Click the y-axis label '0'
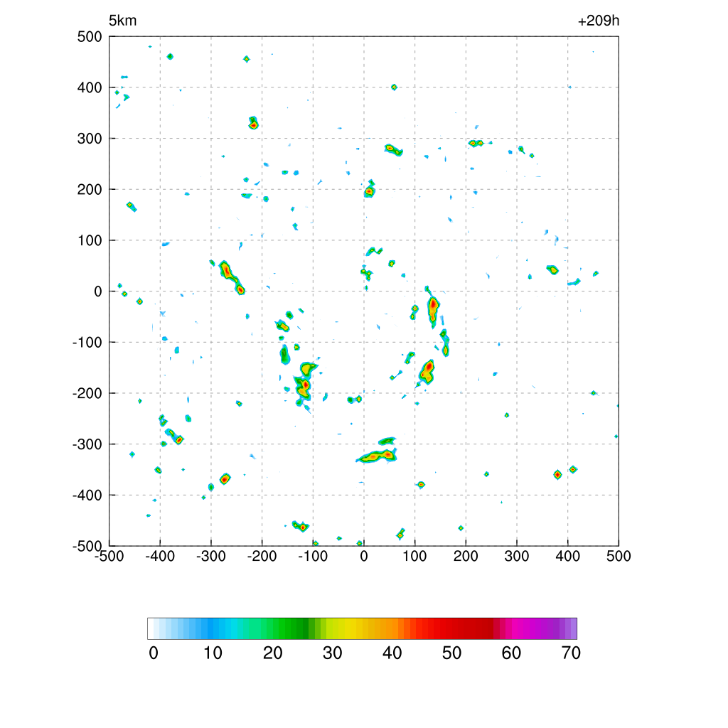This screenshot has height=728, width=728. coord(98,291)
